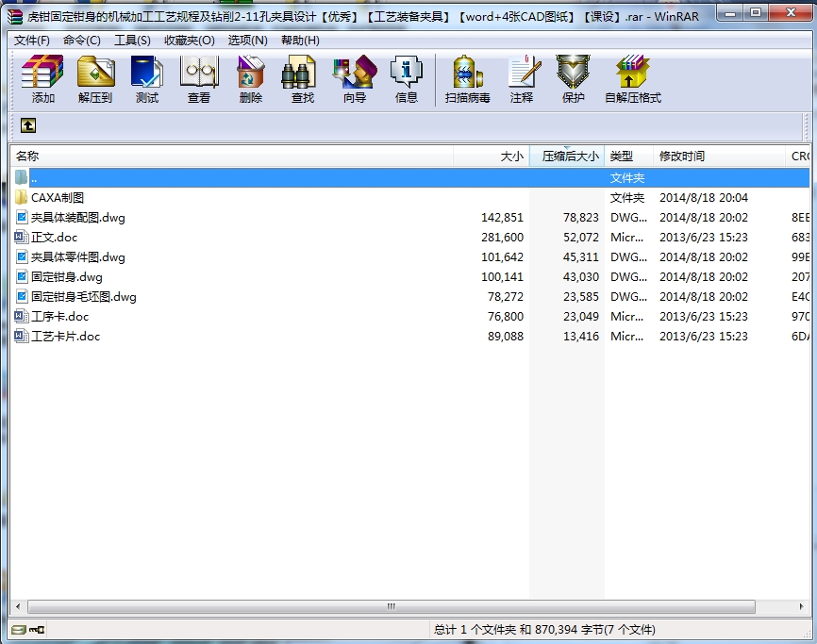
Task: Click the date 2014/8/18 20:04
Action: click(x=704, y=197)
